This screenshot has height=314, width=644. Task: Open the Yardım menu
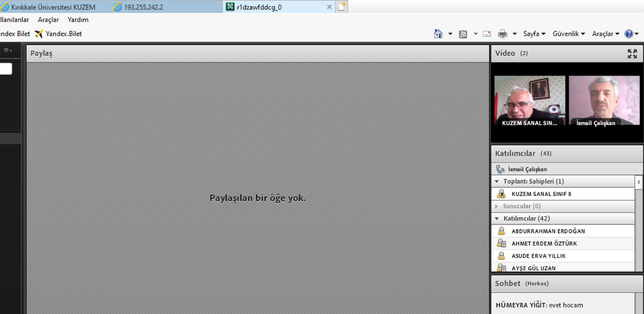78,20
